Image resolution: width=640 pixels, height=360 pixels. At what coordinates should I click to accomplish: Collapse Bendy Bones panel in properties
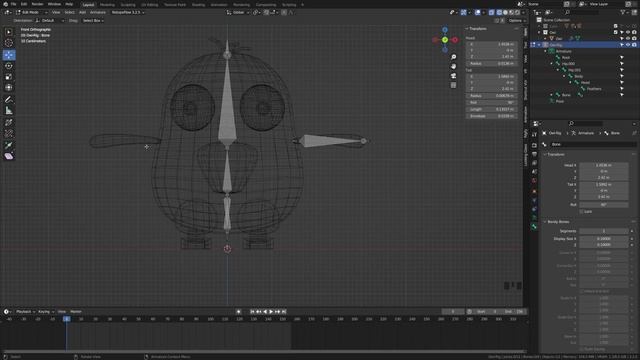[545, 222]
